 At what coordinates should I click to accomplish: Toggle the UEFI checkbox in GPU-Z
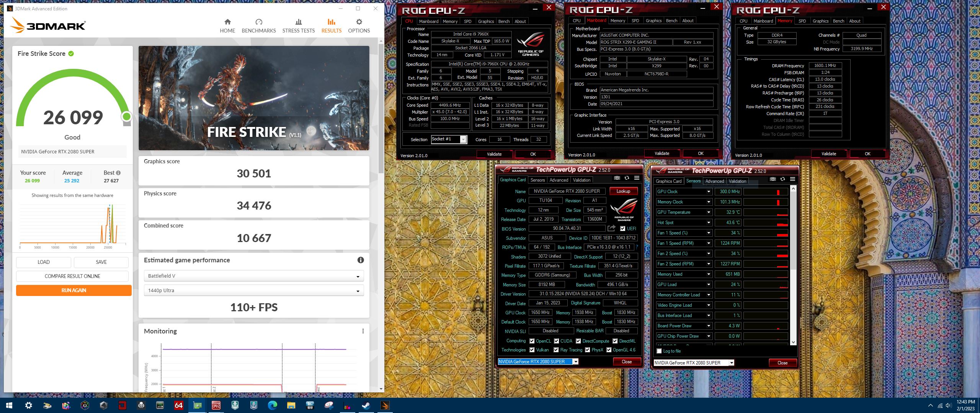pos(622,229)
